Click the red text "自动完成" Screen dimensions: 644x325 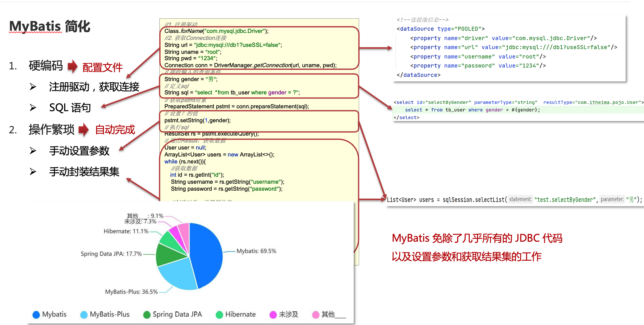[115, 130]
